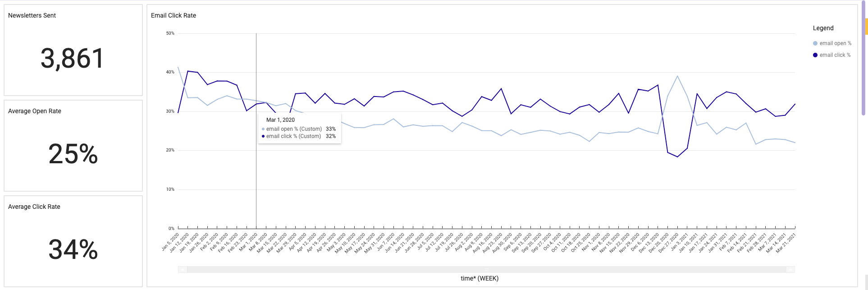The image size is (868, 290).
Task: Click the Jan 5, 2020 x-axis label
Action: pos(171,242)
